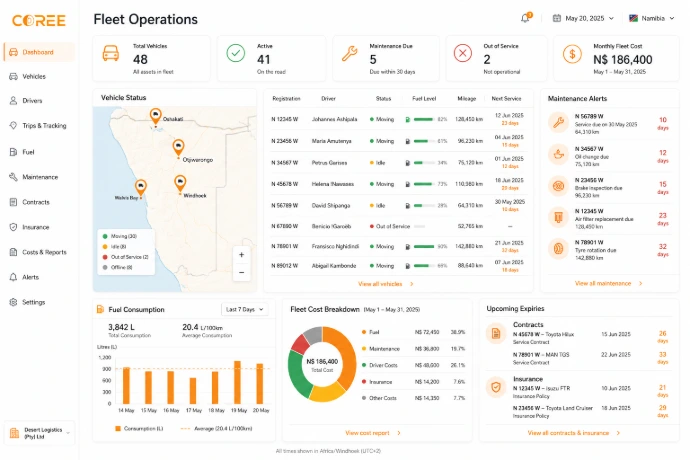Click View cost report link
Image resolution: width=690 pixels, height=460 pixels.
pyautogui.click(x=373, y=433)
